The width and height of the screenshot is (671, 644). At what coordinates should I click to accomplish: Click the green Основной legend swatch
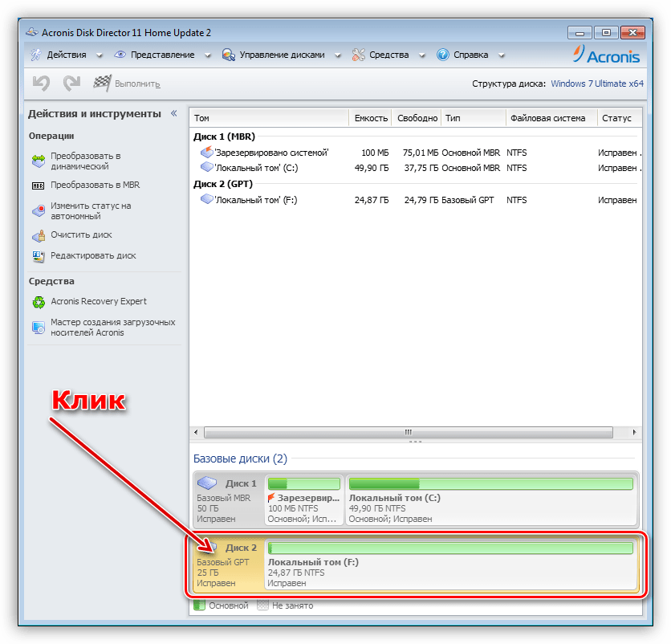tap(199, 605)
